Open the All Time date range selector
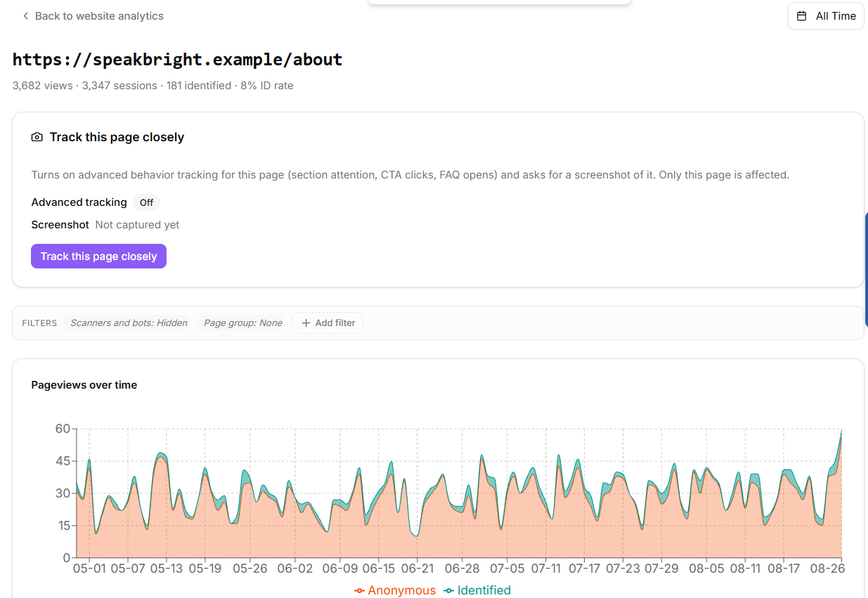Viewport: 868px width, 598px height. 826,16
